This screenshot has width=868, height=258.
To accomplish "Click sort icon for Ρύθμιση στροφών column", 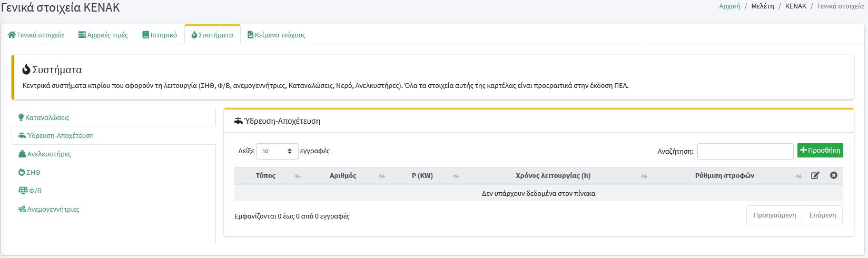I will pos(798,176).
